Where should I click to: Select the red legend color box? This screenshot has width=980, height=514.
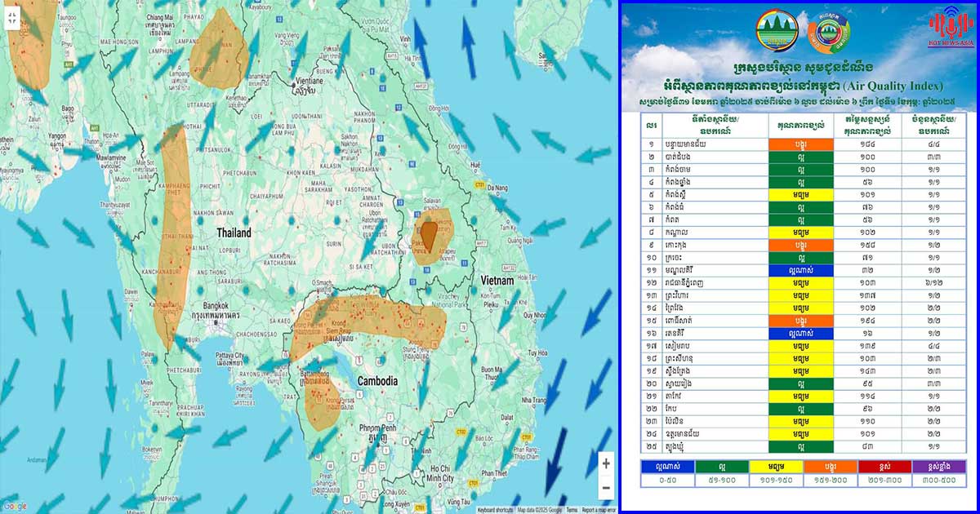click(884, 466)
